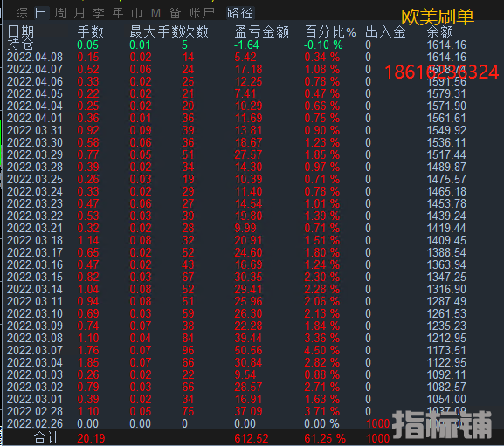
Task: Switch to the 综 summary tab
Action: (x=22, y=13)
